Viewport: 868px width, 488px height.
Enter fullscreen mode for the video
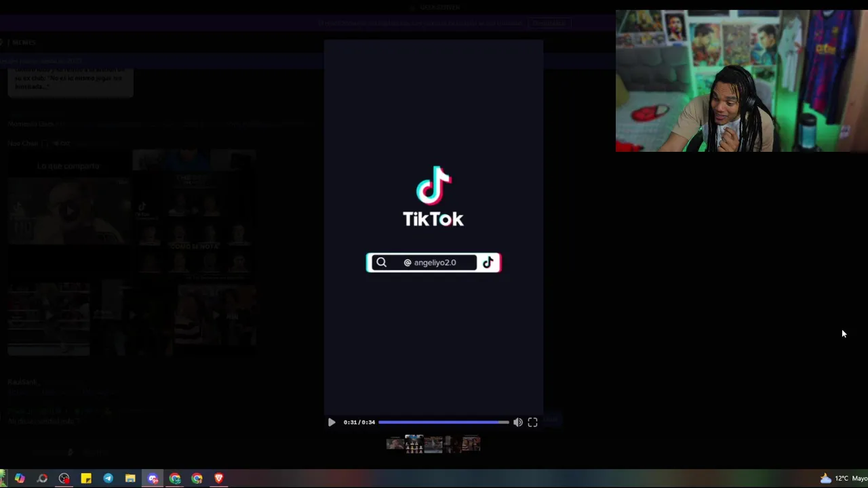533,422
